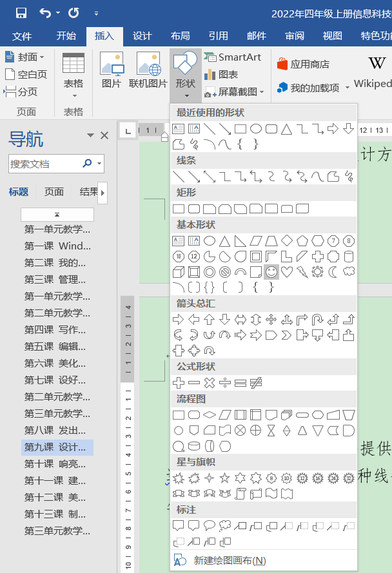Select the vertical scroll banner shape

(x=240, y=494)
